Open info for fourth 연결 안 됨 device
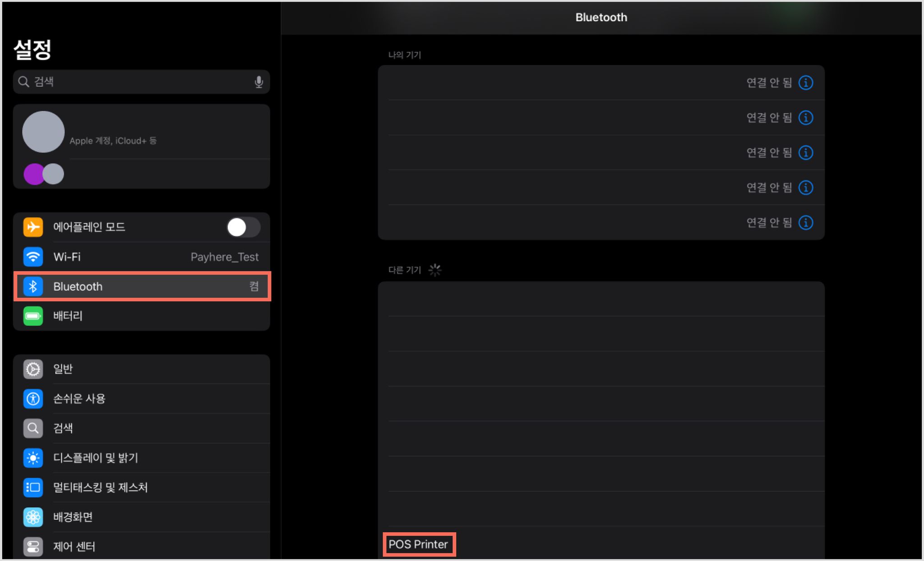 pos(806,188)
